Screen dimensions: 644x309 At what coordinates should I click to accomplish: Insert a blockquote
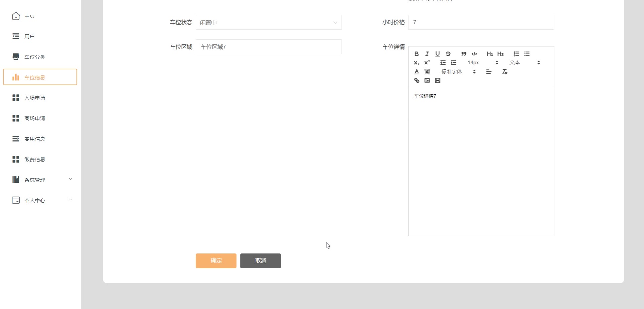464,54
